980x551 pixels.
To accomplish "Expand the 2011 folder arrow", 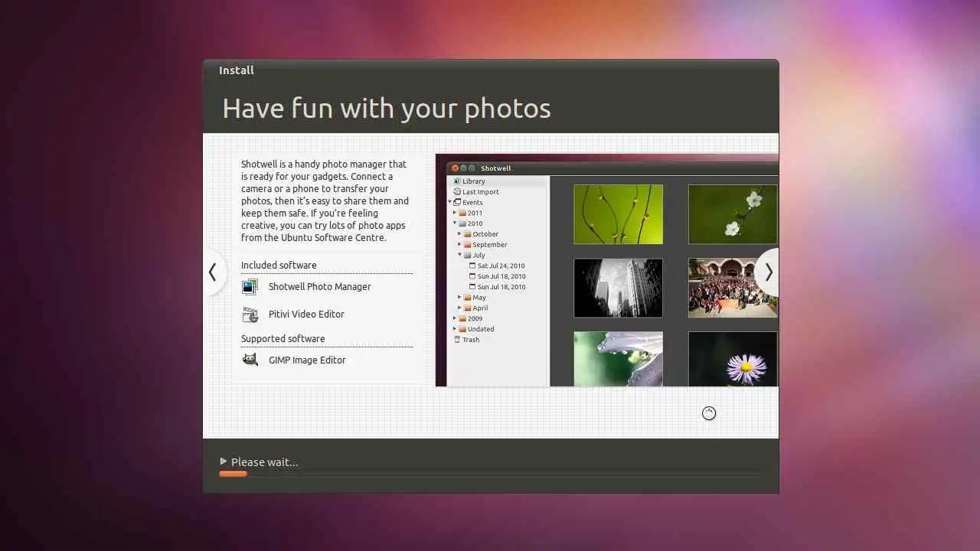I will pos(455,214).
